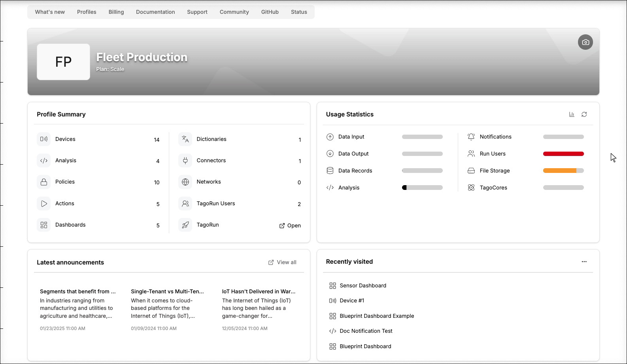Click the Data Input arrow icon
Viewport: 627px width, 364px height.
click(x=330, y=137)
